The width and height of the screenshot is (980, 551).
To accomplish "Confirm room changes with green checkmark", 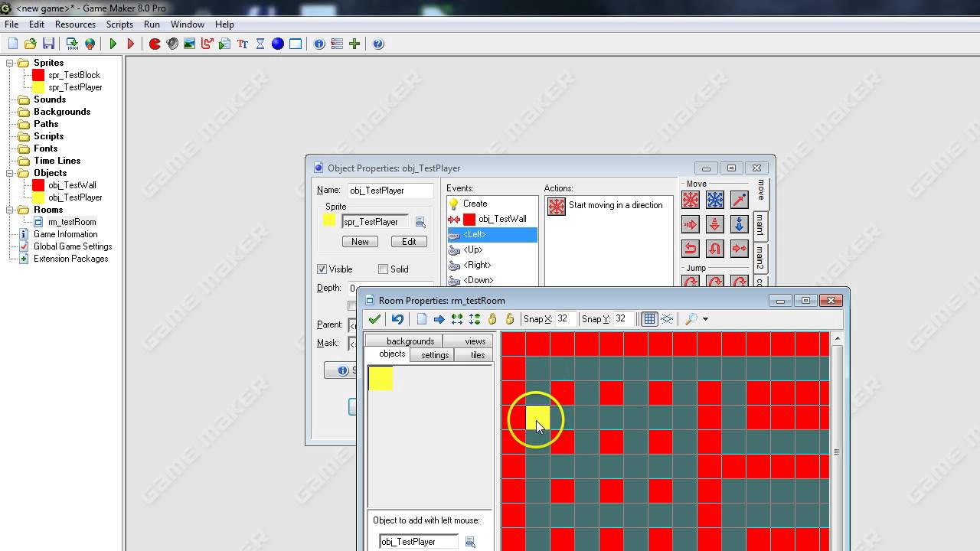I will (374, 319).
